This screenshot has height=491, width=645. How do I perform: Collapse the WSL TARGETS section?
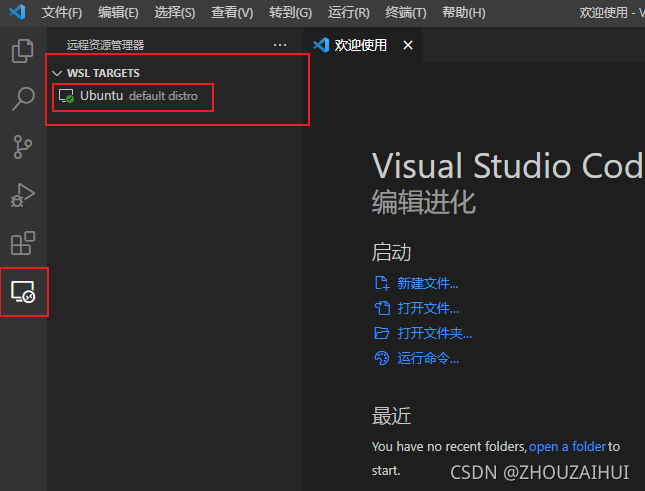point(57,73)
